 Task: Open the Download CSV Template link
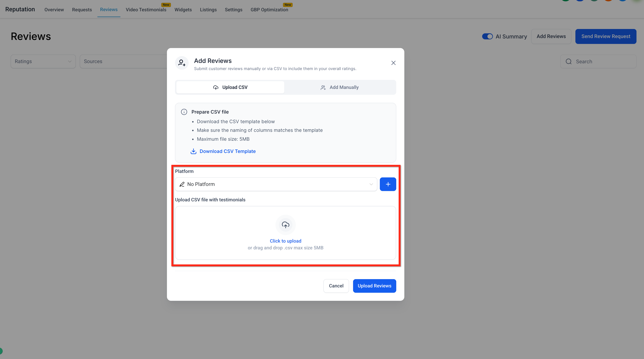(227, 151)
